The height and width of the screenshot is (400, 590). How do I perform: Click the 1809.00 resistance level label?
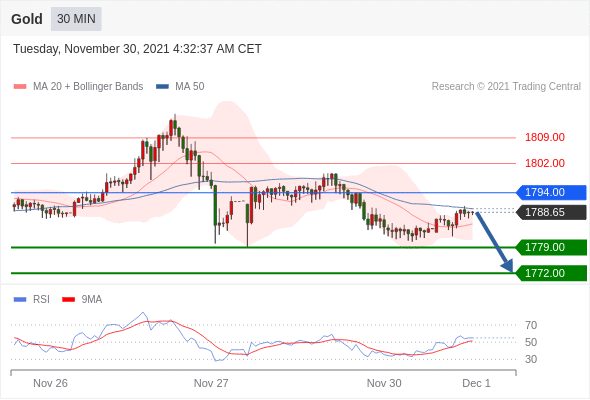pyautogui.click(x=545, y=137)
